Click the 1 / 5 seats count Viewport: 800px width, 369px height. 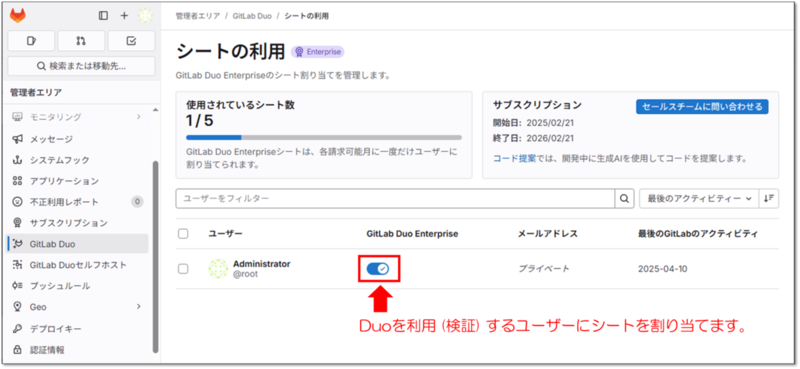(x=200, y=121)
